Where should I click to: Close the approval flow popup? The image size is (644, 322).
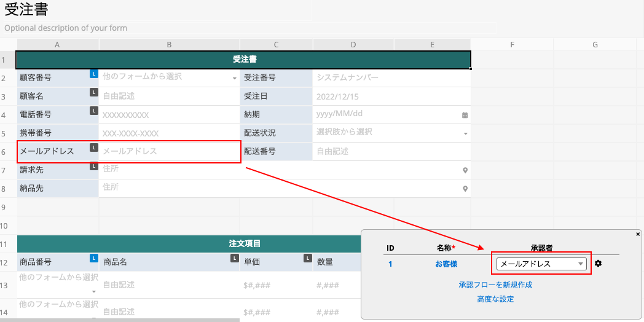(x=637, y=234)
